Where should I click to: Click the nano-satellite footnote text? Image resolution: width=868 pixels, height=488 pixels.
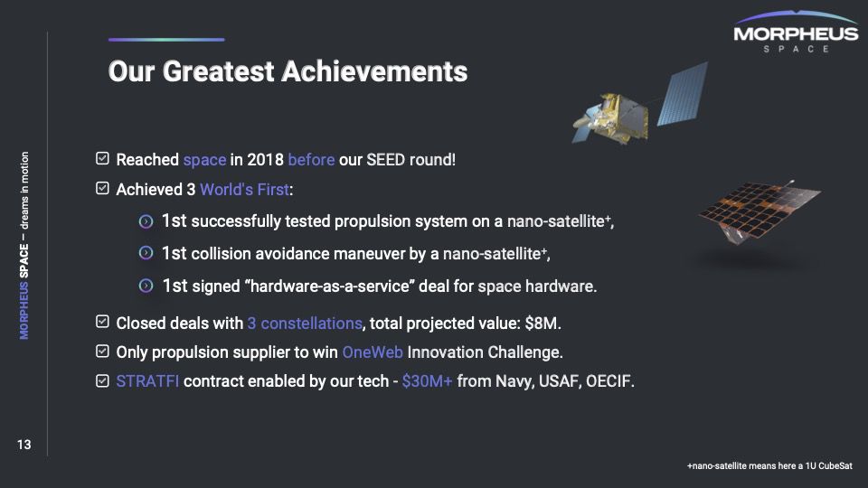click(x=769, y=466)
